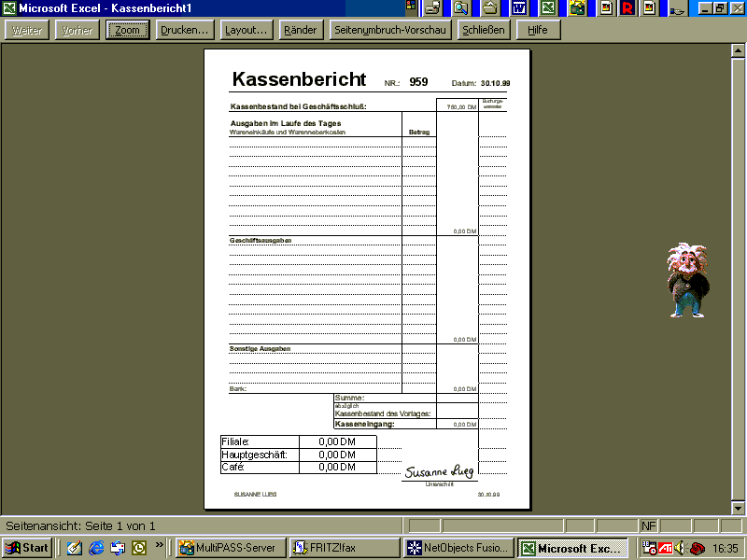Click the Hauptgeschäft 0,00 DM value
This screenshot has width=747, height=560.
pyautogui.click(x=337, y=455)
